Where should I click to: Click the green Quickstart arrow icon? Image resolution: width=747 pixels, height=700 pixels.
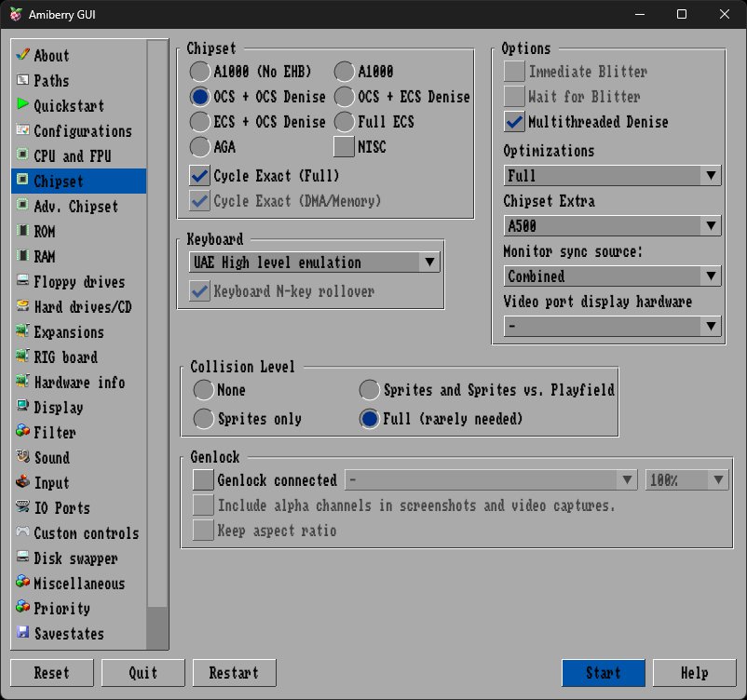click(x=22, y=104)
